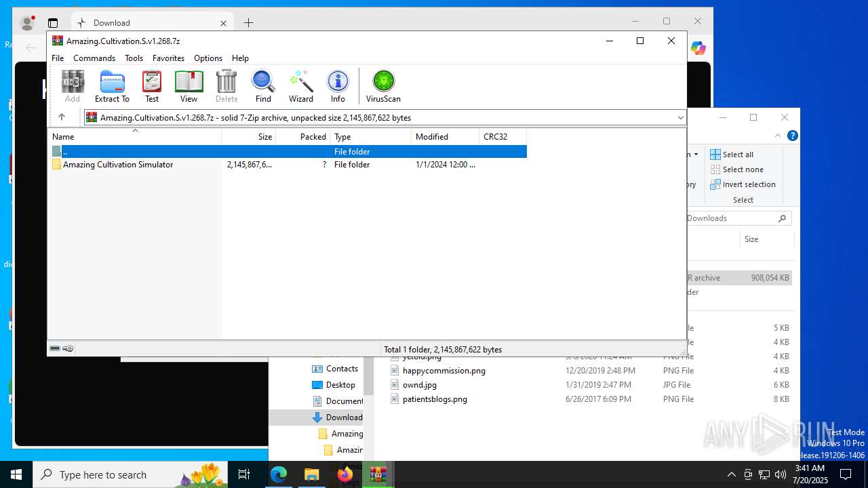
Task: Open File Explorer from taskbar
Action: coord(311,474)
